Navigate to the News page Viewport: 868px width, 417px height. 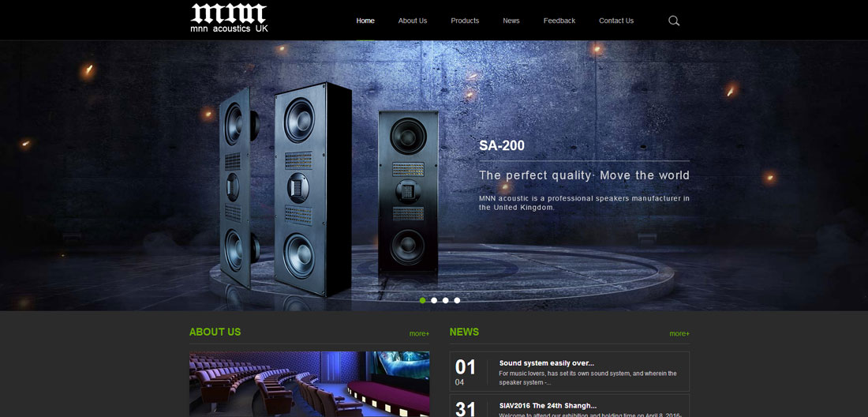pyautogui.click(x=511, y=21)
